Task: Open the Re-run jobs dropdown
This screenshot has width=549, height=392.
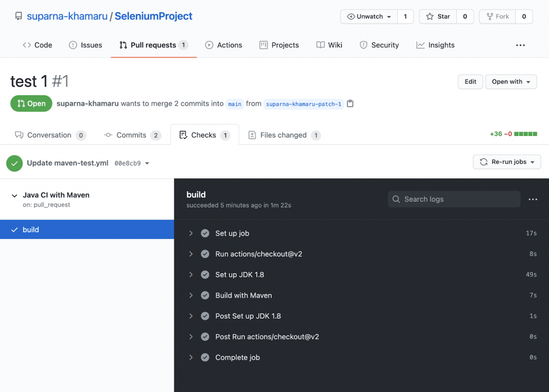Action: coord(507,162)
